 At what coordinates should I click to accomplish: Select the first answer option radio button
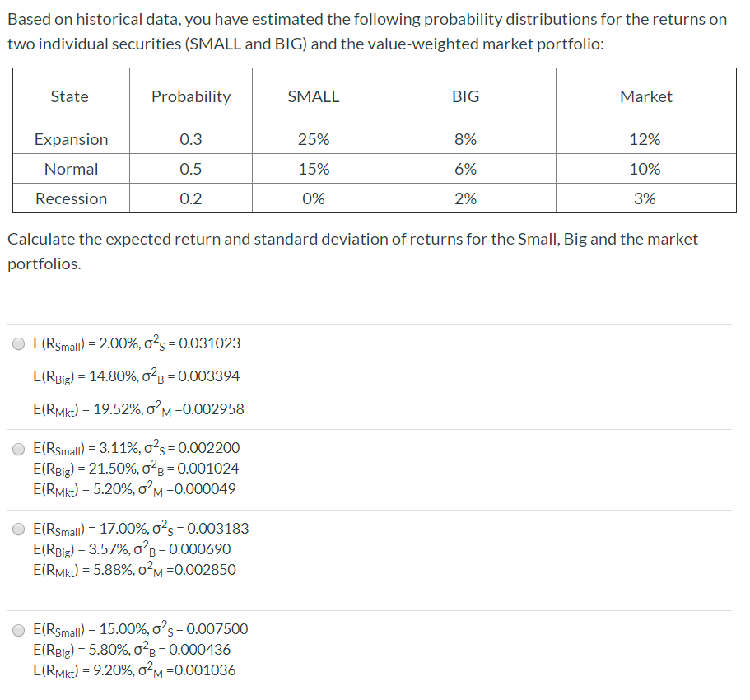pyautogui.click(x=17, y=344)
